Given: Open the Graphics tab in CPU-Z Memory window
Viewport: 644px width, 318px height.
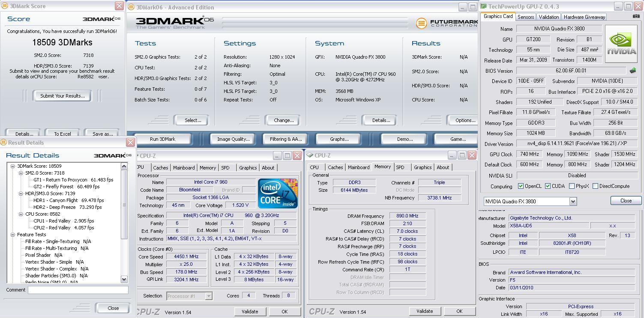Looking at the screenshot, I should point(422,167).
